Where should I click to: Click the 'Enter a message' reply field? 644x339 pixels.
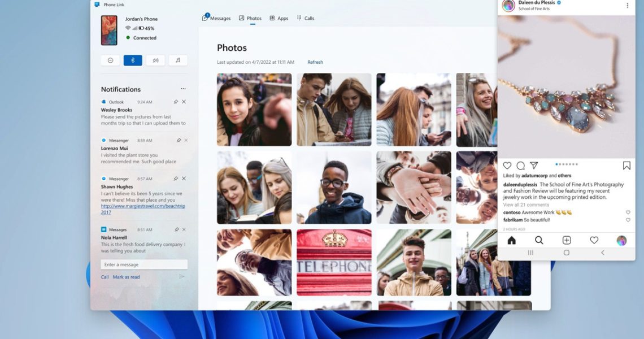(x=144, y=264)
